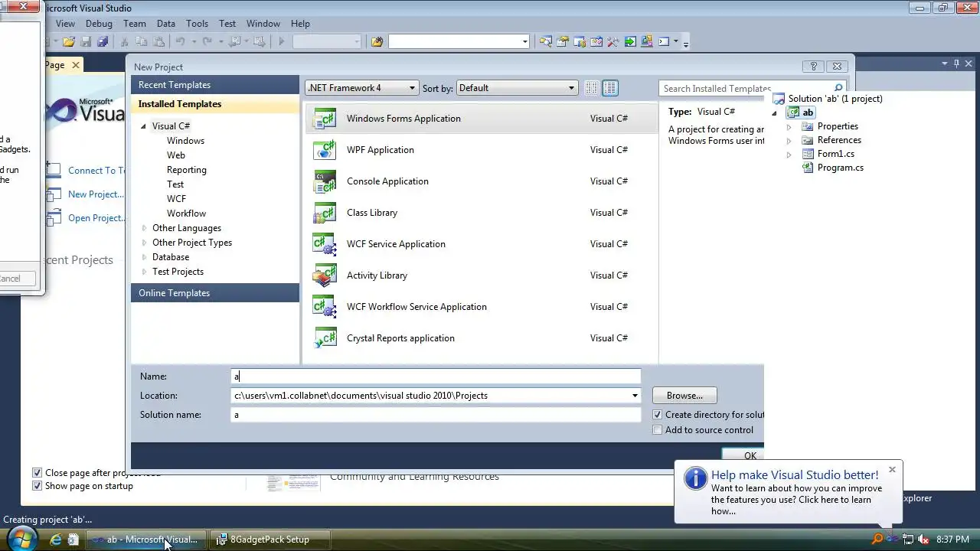Click the Cut toolbar icon

tap(124, 41)
